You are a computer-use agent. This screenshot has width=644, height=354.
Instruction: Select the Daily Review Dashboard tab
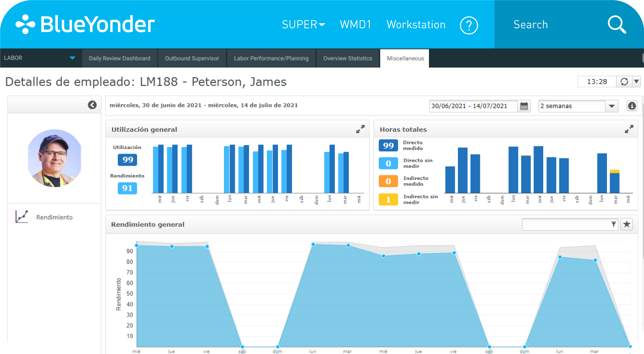point(119,58)
